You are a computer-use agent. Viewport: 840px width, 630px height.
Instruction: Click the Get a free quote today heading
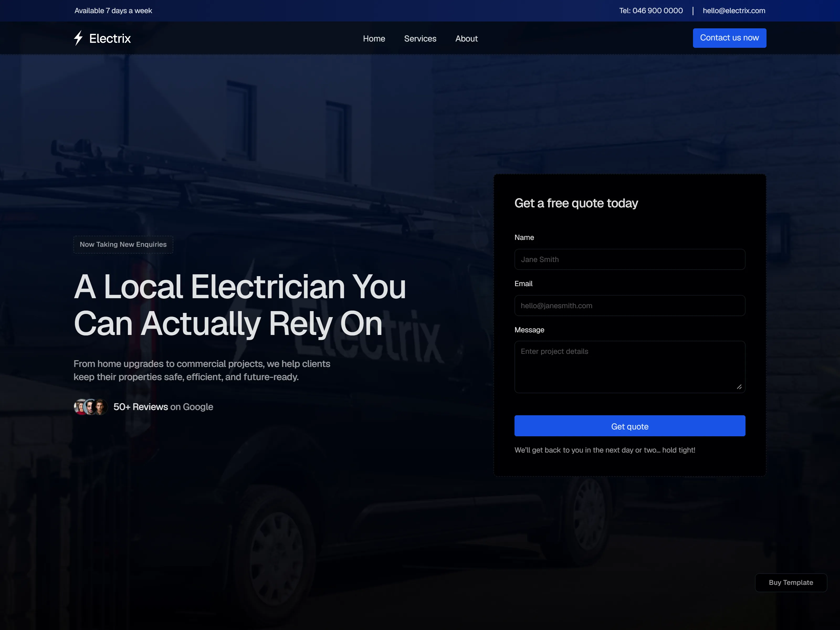(576, 203)
